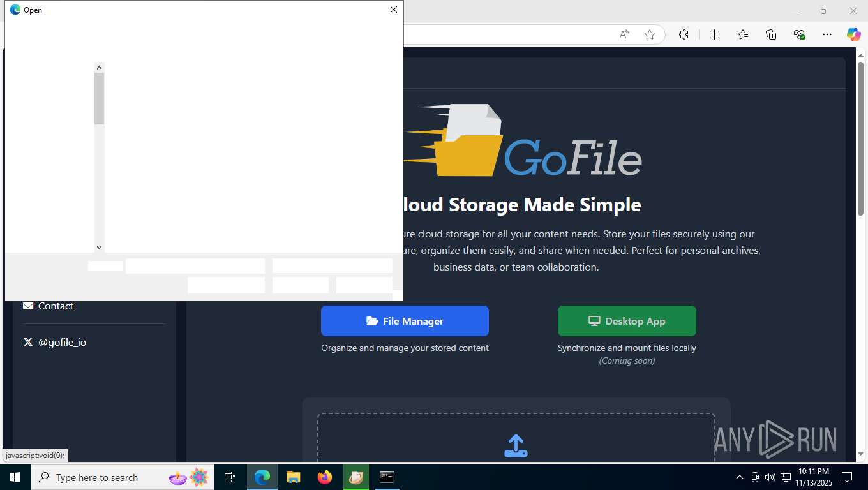
Task: Click the green Desktop App button
Action: click(627, 321)
